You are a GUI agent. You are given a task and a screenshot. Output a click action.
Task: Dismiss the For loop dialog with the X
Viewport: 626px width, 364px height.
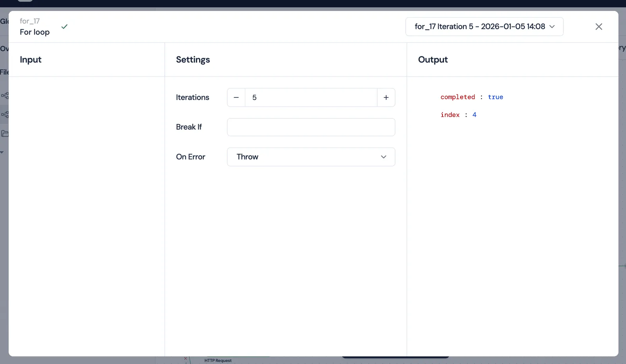pyautogui.click(x=599, y=27)
